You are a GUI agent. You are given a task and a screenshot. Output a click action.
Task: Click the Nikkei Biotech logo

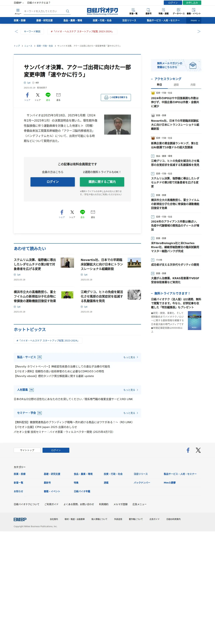click(x=102, y=11)
